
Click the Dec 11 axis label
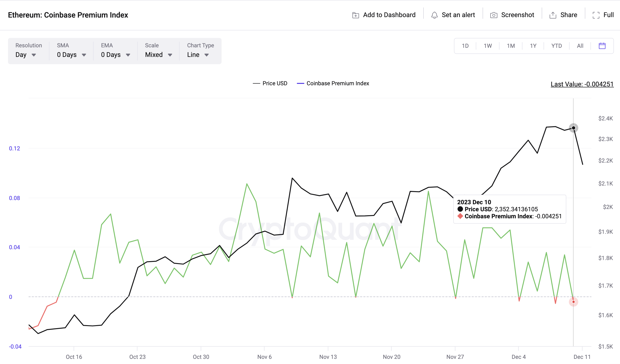[x=582, y=357]
